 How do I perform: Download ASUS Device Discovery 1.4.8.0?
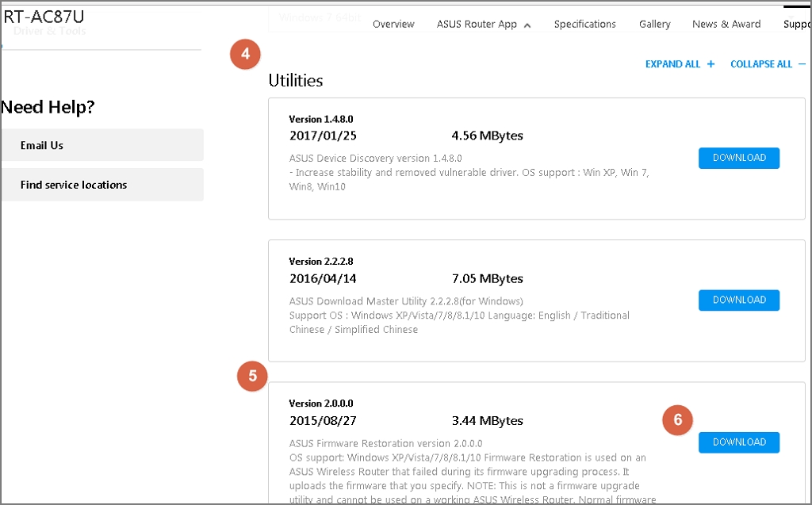click(739, 158)
